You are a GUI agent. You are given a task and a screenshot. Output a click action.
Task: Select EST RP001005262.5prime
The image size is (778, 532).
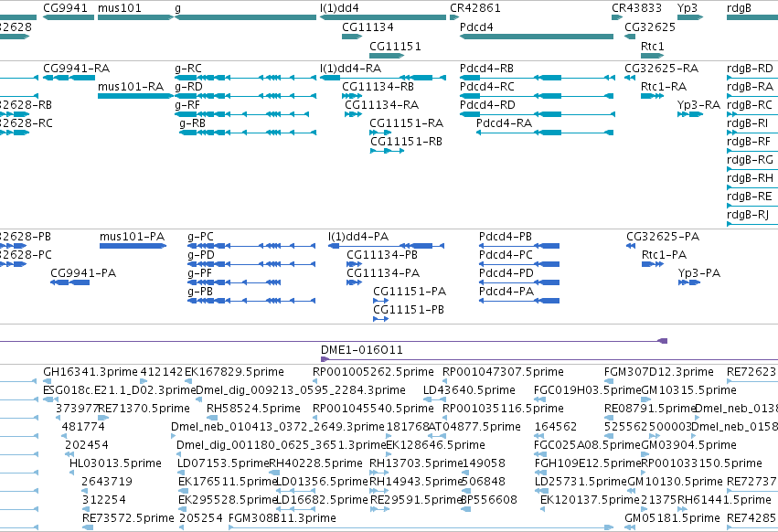tap(373, 372)
